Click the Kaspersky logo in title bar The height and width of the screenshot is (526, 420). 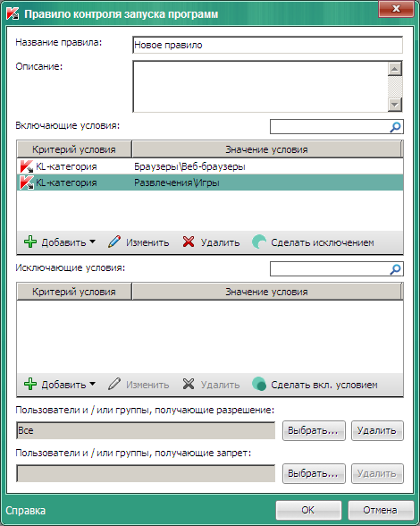[13, 13]
